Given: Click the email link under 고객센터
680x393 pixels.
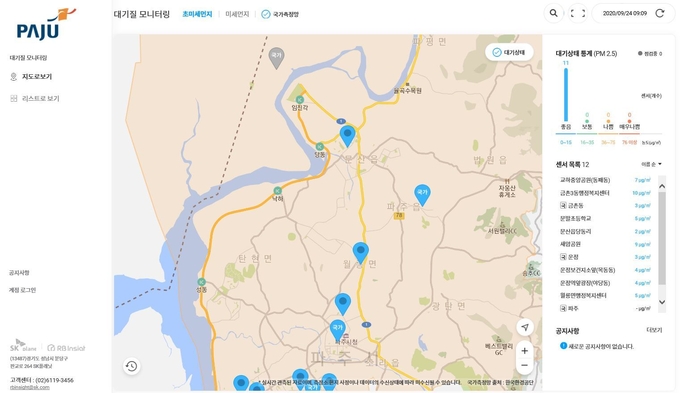Looking at the screenshot, I should click(x=29, y=387).
